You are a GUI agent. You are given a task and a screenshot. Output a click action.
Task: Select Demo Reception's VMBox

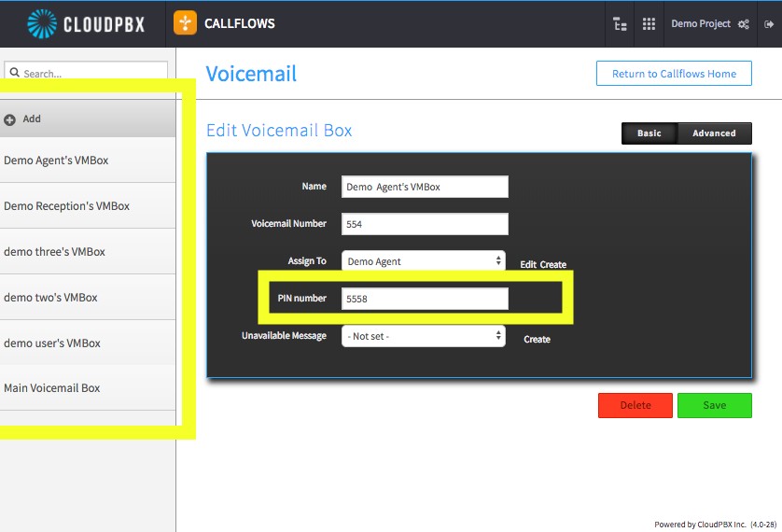click(88, 206)
